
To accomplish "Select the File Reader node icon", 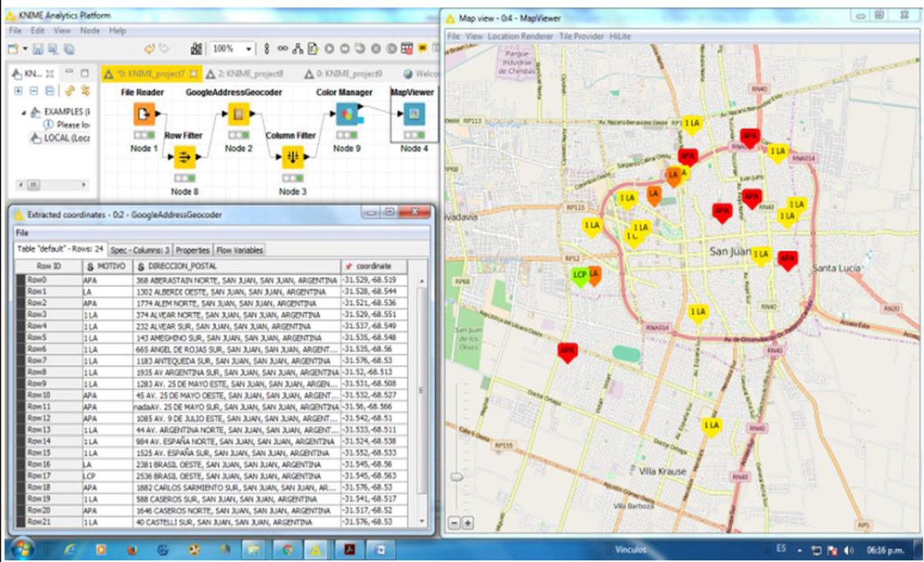I will coord(144,114).
